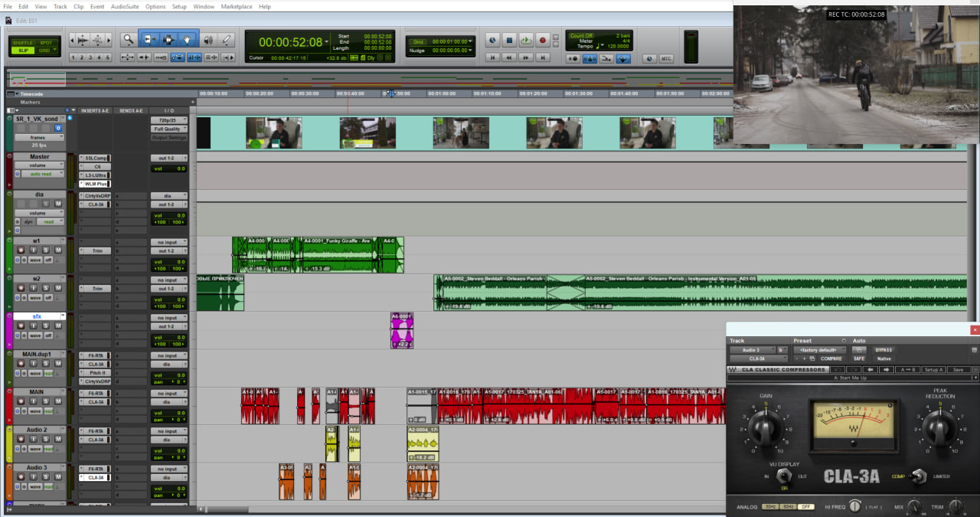Open the Track menu
The height and width of the screenshot is (517, 980).
click(x=60, y=6)
